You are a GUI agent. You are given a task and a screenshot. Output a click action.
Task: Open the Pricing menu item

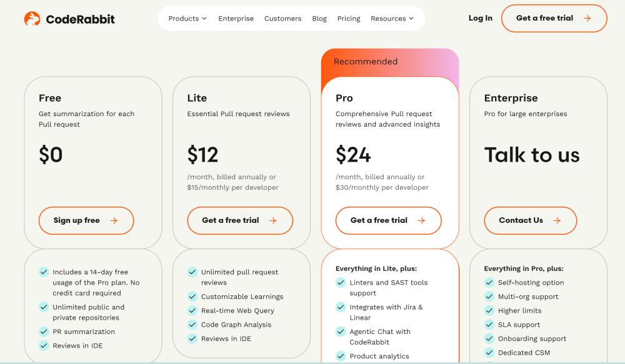coord(349,19)
